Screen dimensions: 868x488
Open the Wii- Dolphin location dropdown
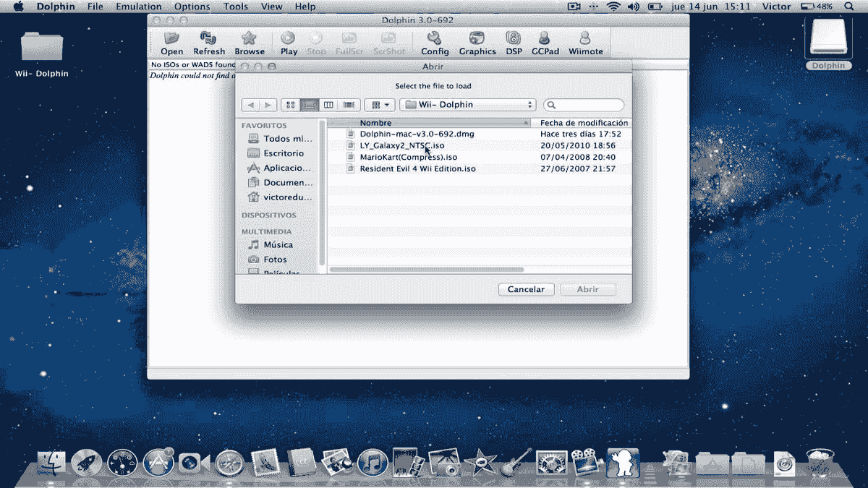pyautogui.click(x=467, y=104)
